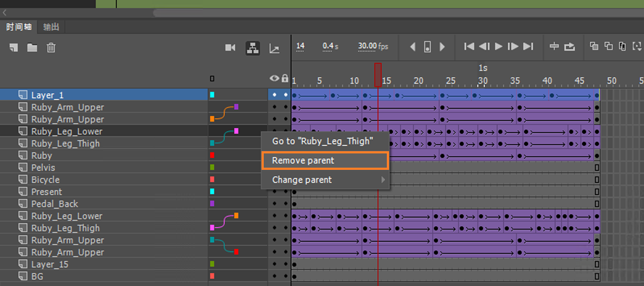Screen dimensions: 644x286
Task: Click the Bicycle layer color swatch
Action: pyautogui.click(x=212, y=180)
